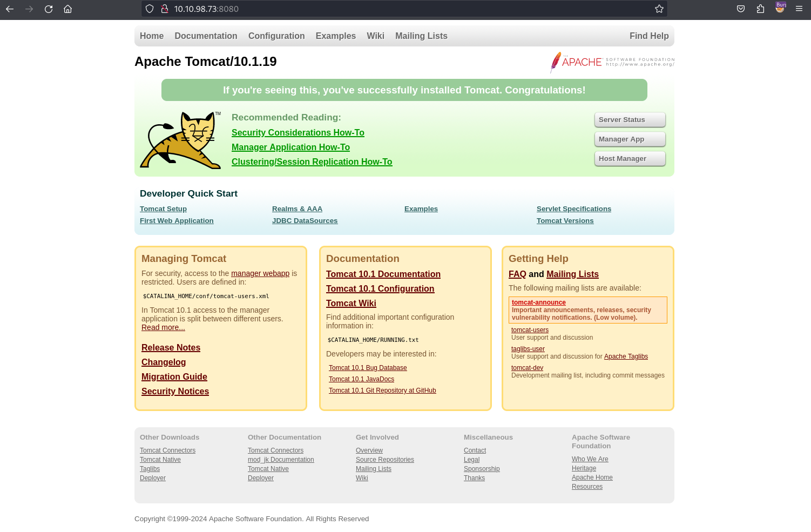Select Find Help in the navigation bar
The width and height of the screenshot is (811, 532).
pyautogui.click(x=649, y=36)
